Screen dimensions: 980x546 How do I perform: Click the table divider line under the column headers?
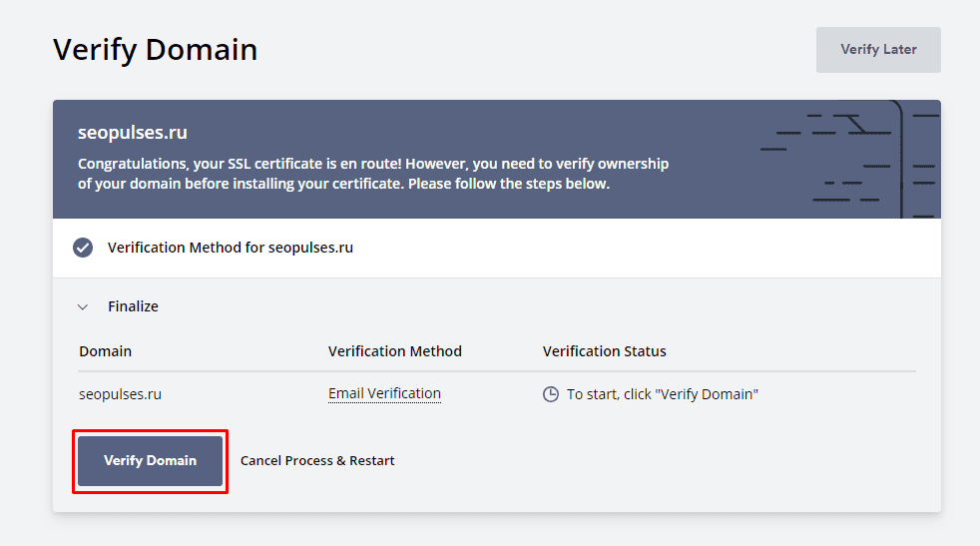pos(497,371)
